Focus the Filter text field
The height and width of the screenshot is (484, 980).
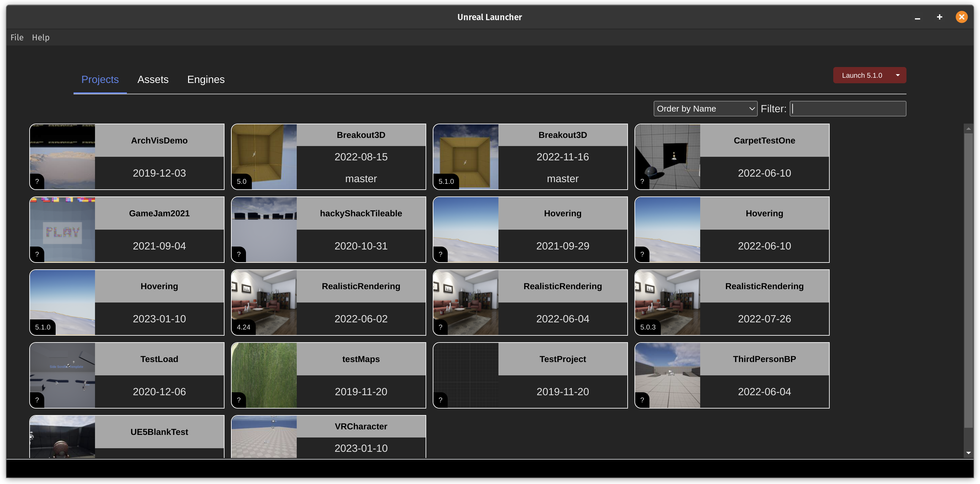[848, 109]
